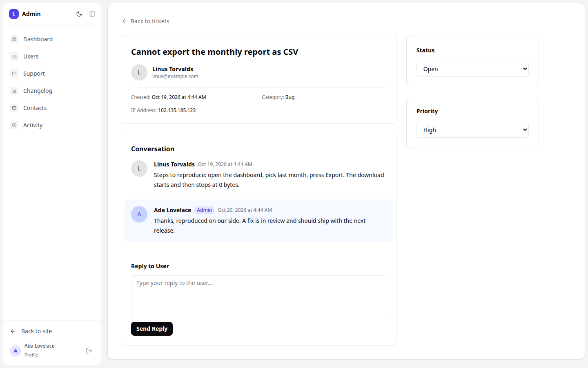Click Linus Torvalds' avatar in the ticket header
Image resolution: width=588 pixels, height=368 pixels.
tap(139, 72)
